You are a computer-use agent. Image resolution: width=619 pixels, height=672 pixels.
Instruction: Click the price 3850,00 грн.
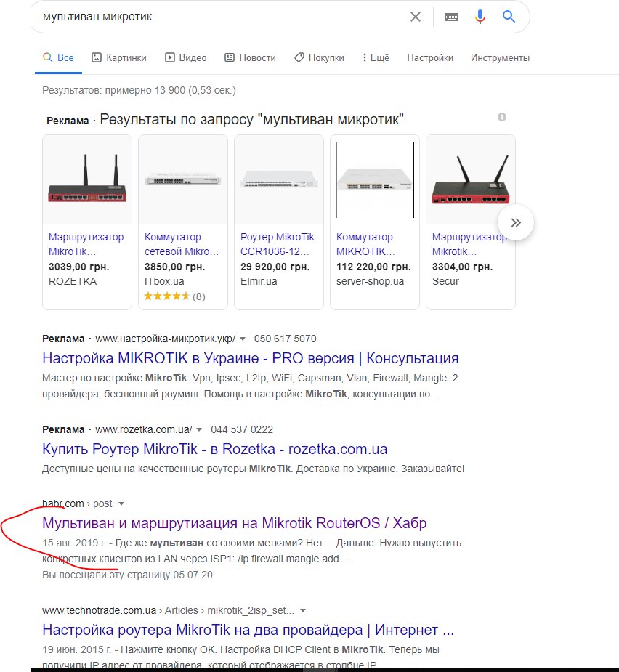pos(174,267)
